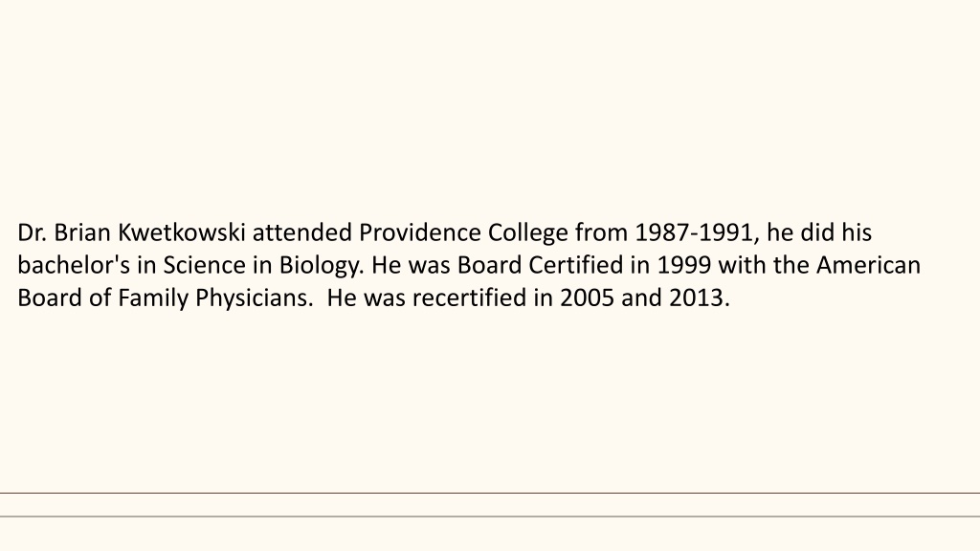Click the word "Science" in the paragraph
This screenshot has width=980, height=551.
[205, 265]
